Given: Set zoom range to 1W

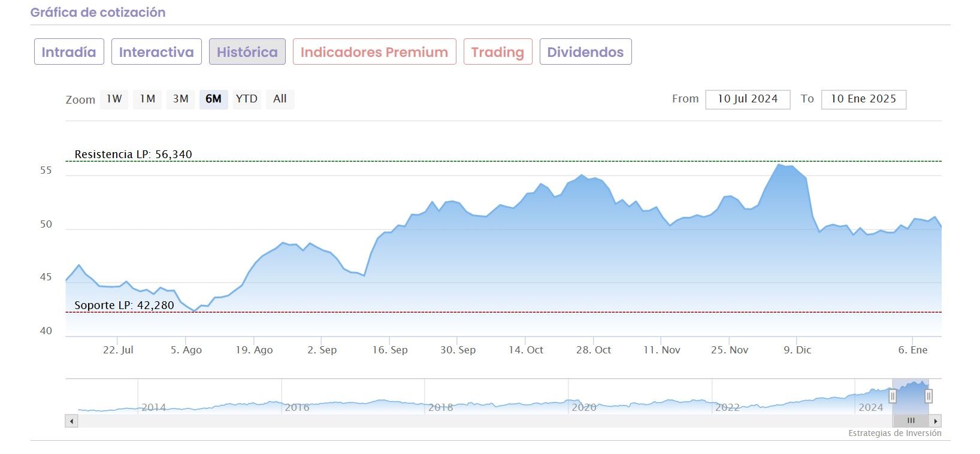Looking at the screenshot, I should 114,99.
